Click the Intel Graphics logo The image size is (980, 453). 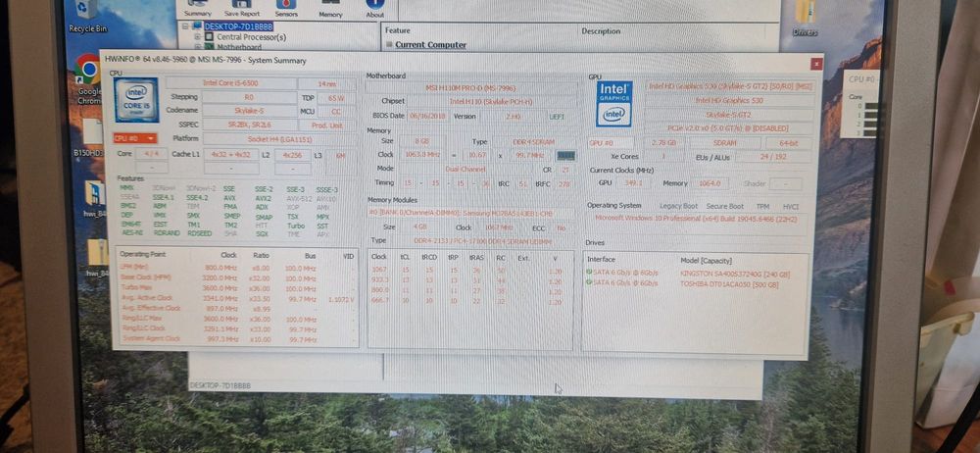(613, 103)
